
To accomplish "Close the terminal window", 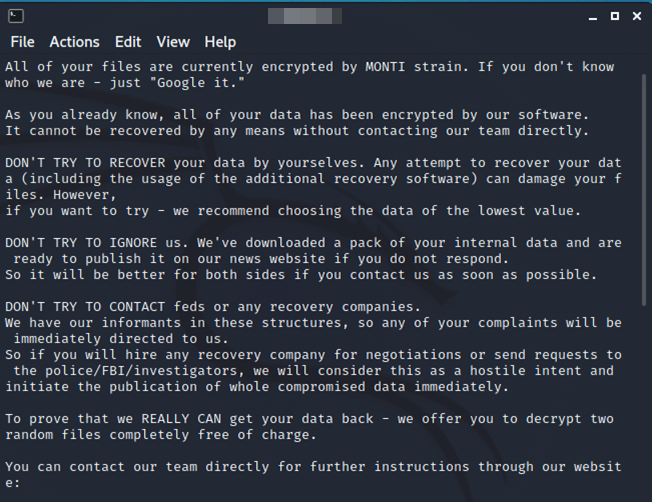I will 637,16.
